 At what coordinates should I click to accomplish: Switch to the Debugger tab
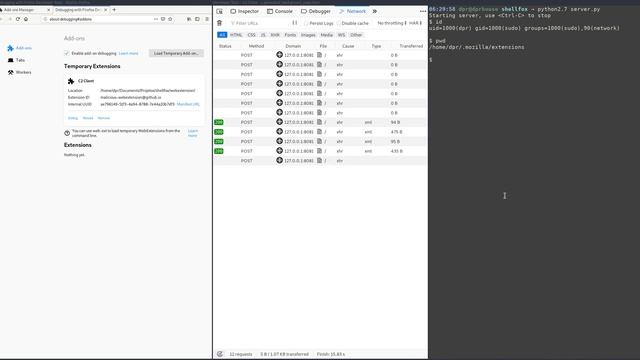pyautogui.click(x=316, y=11)
